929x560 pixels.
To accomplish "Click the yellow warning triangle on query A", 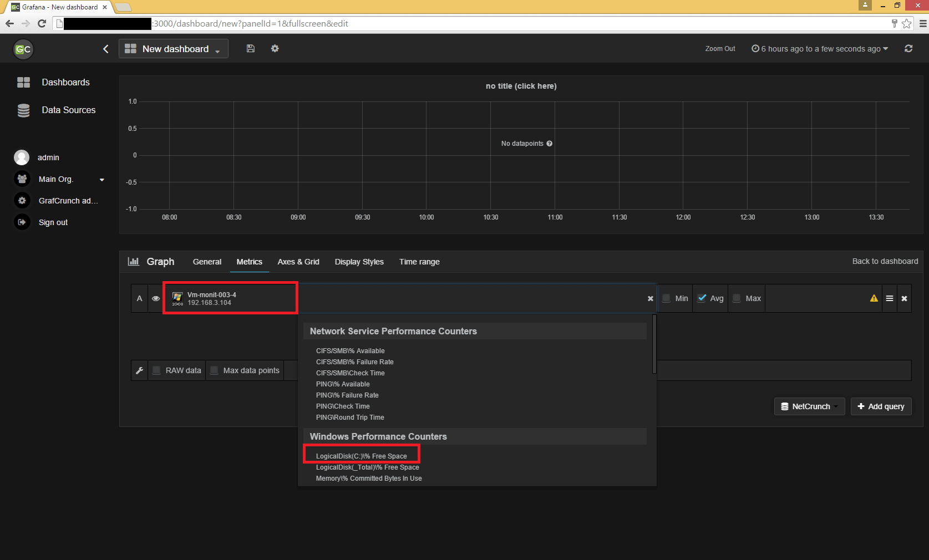I will [874, 298].
